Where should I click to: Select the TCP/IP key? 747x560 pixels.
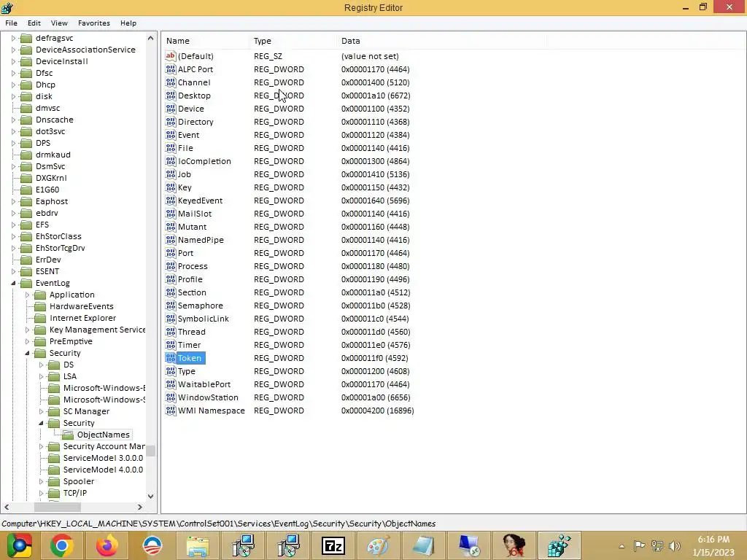[x=75, y=493]
